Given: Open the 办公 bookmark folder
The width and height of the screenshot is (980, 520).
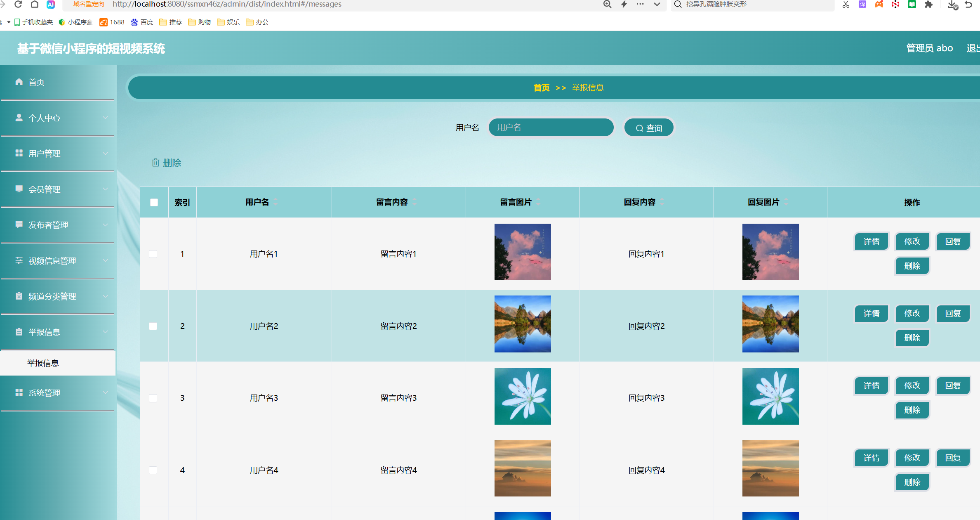Looking at the screenshot, I should pos(257,22).
